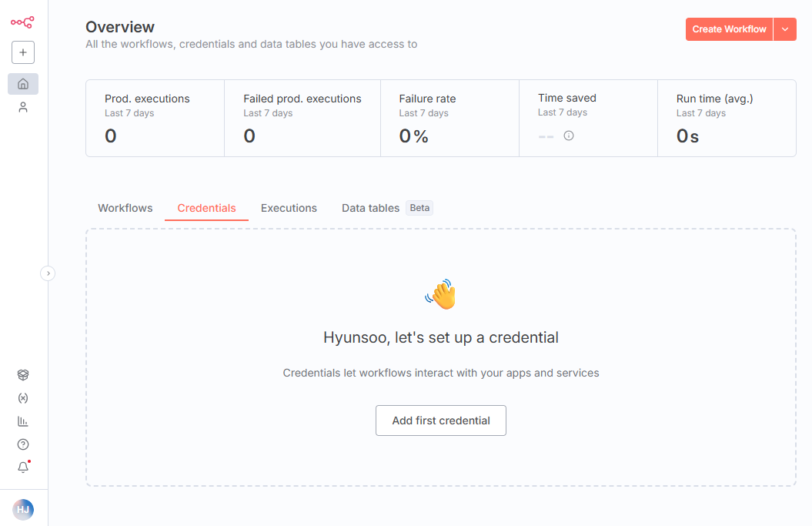Open the notifications bell icon
Viewport: 812px width, 526px height.
(23, 467)
